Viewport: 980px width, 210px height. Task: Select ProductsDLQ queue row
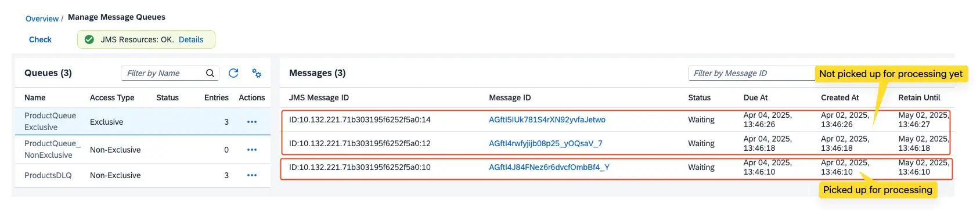[x=143, y=175]
